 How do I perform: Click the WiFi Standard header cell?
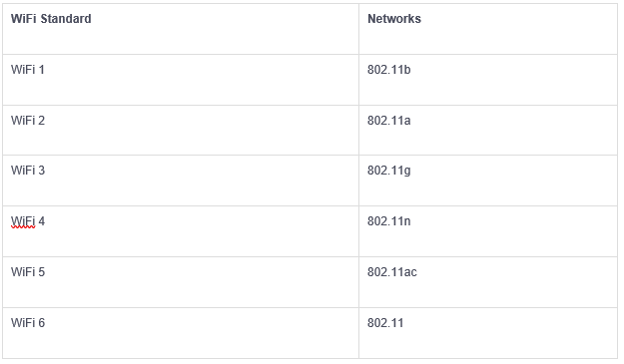(181, 29)
